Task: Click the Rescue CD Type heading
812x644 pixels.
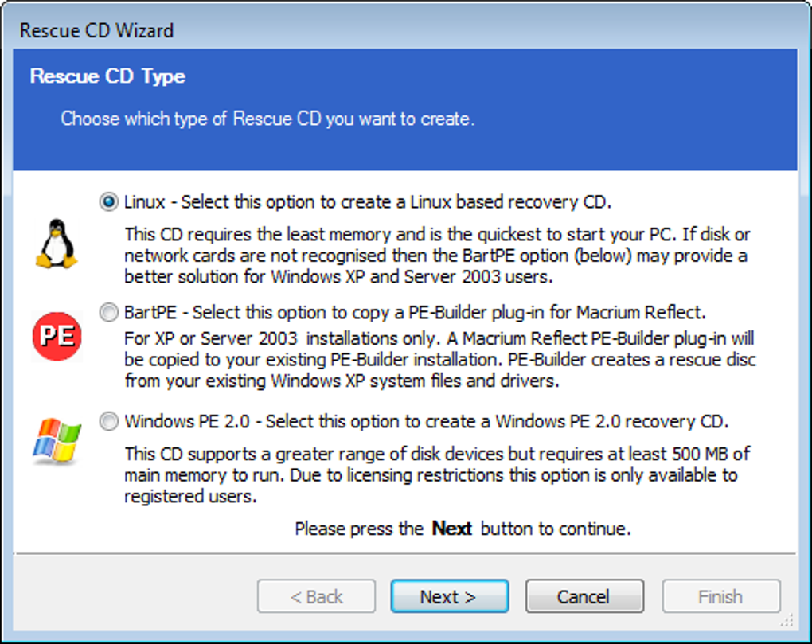Action: click(107, 77)
